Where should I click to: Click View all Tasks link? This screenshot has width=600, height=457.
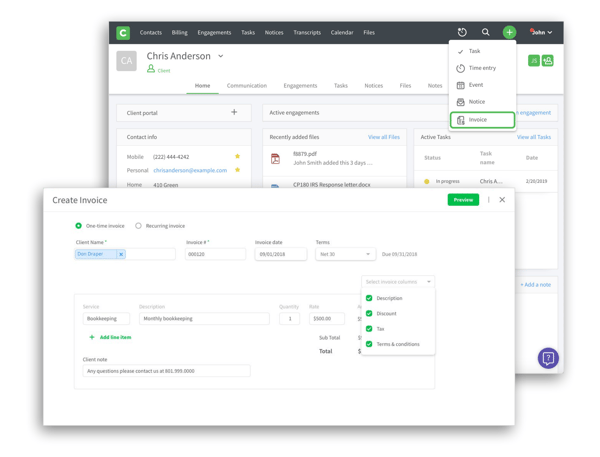click(x=534, y=137)
